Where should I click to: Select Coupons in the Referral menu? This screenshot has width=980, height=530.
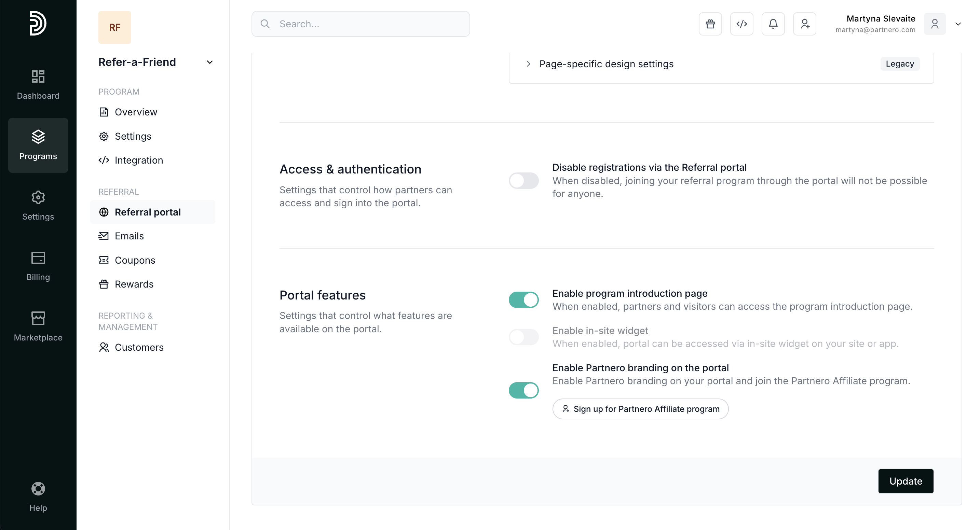[135, 260]
